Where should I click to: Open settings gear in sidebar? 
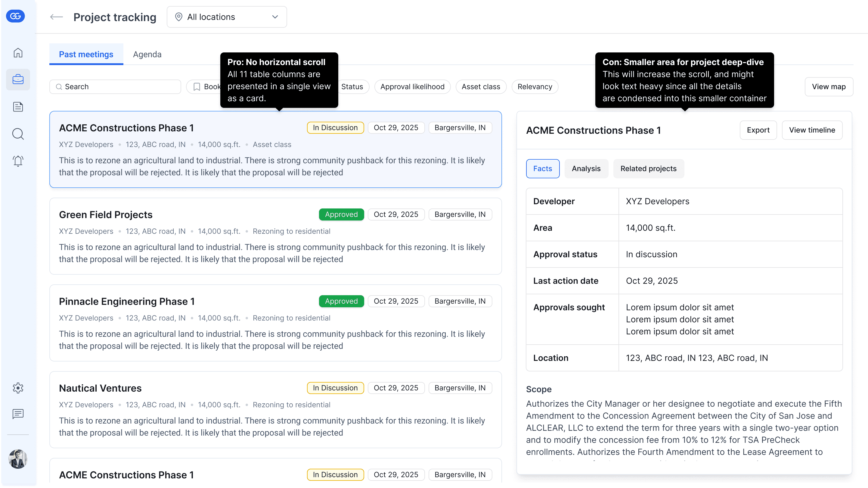tap(18, 388)
